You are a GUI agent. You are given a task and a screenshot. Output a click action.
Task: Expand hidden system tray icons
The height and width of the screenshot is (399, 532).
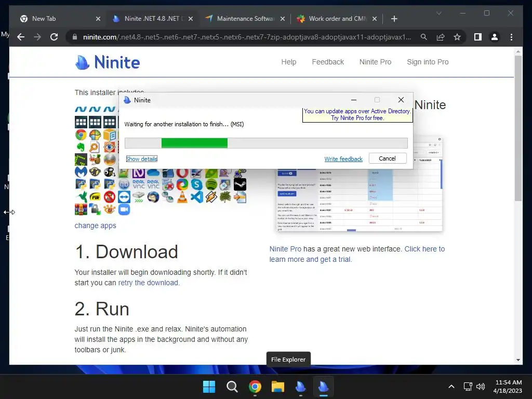point(451,387)
